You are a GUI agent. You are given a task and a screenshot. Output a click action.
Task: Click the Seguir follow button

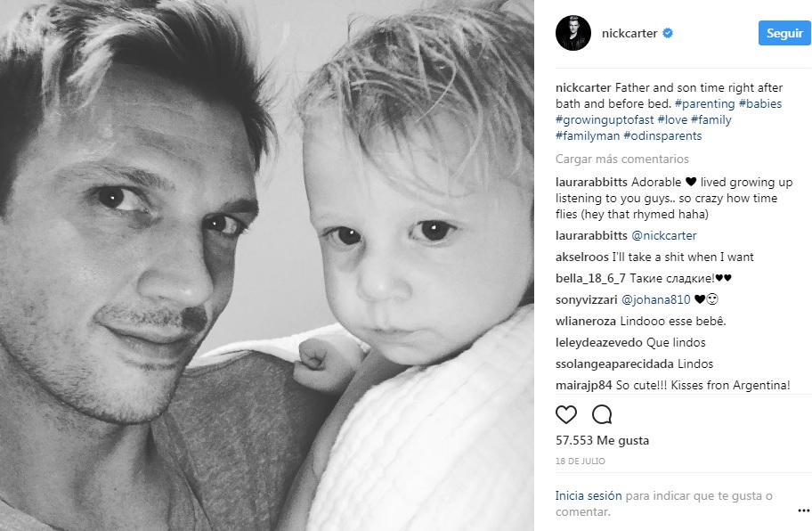point(784,33)
